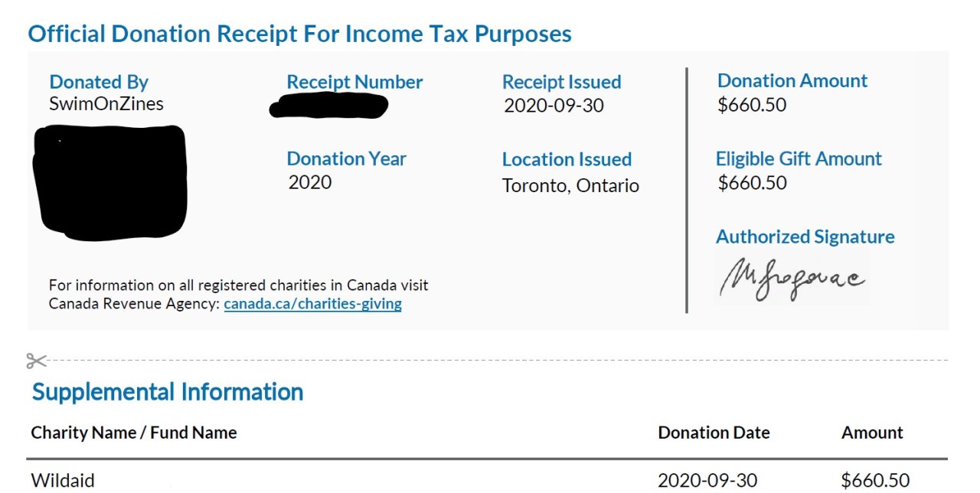
Task: Select the Wildaid charity row
Action: tap(63, 480)
